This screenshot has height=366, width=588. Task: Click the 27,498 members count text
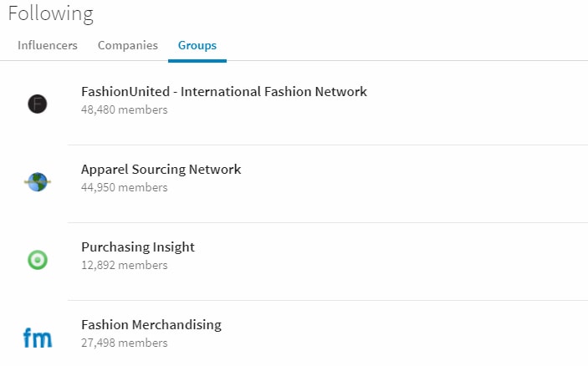(x=125, y=343)
